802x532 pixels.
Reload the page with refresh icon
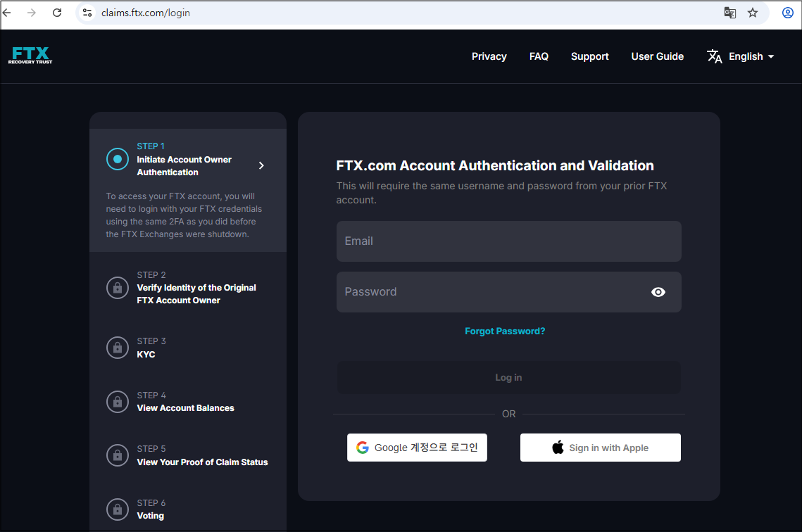[x=57, y=13]
